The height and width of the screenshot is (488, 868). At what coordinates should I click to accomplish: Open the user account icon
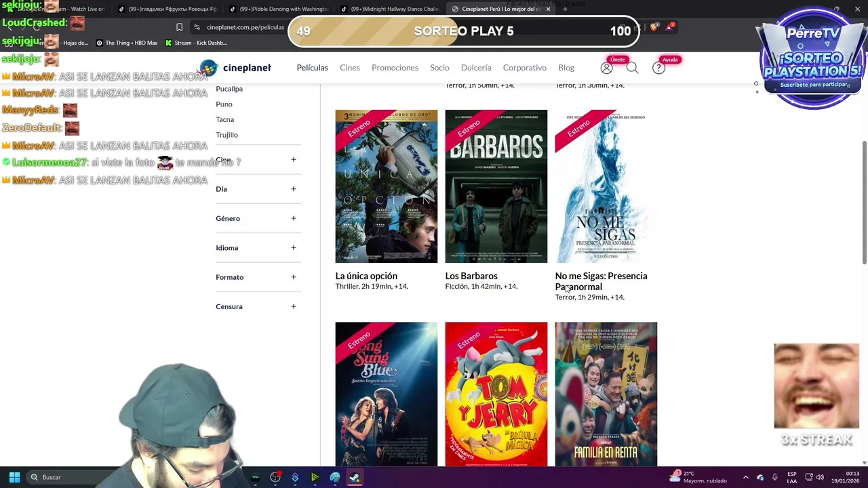pos(606,68)
